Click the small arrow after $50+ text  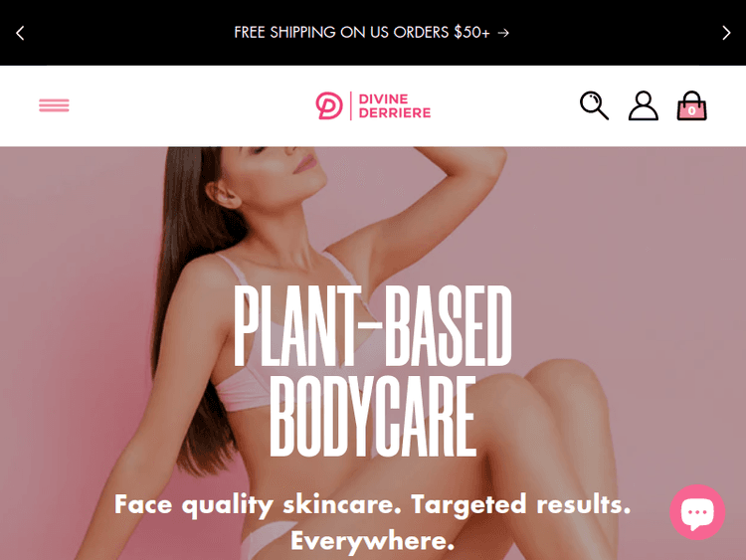(x=503, y=33)
